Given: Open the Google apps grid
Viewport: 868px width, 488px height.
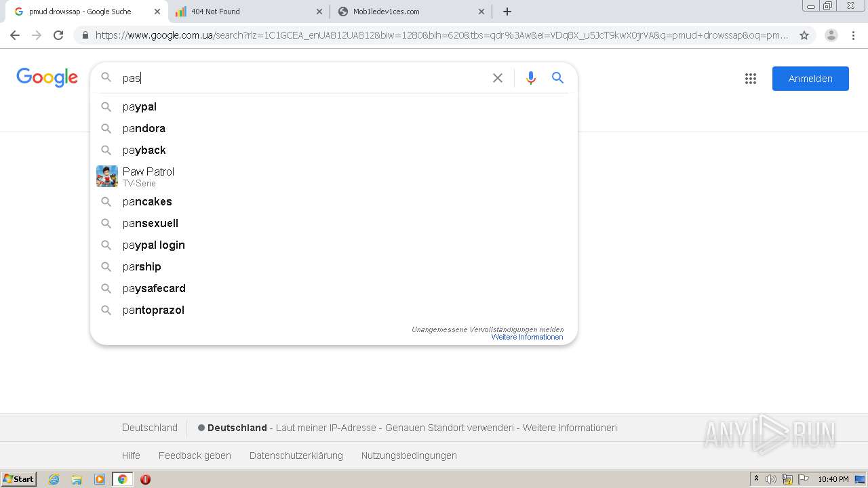Looking at the screenshot, I should coord(751,79).
